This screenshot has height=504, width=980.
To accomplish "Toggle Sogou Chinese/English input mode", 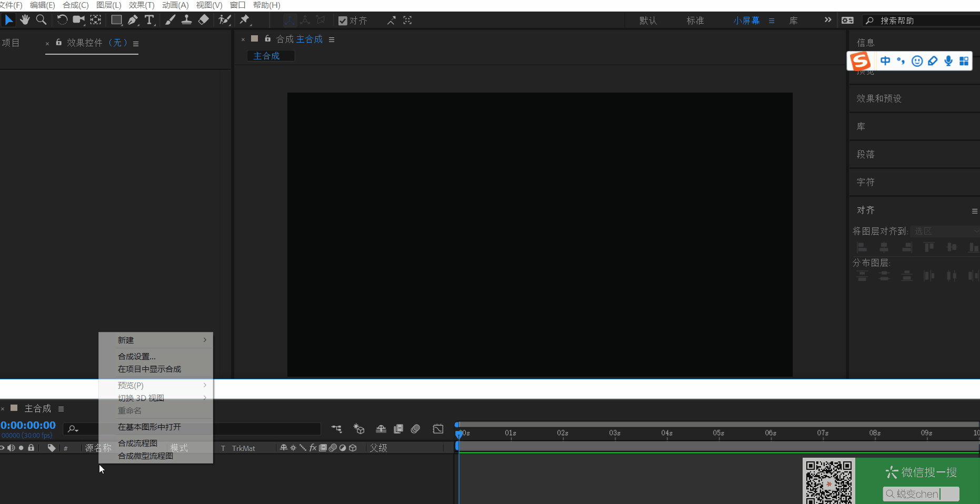I will [885, 61].
